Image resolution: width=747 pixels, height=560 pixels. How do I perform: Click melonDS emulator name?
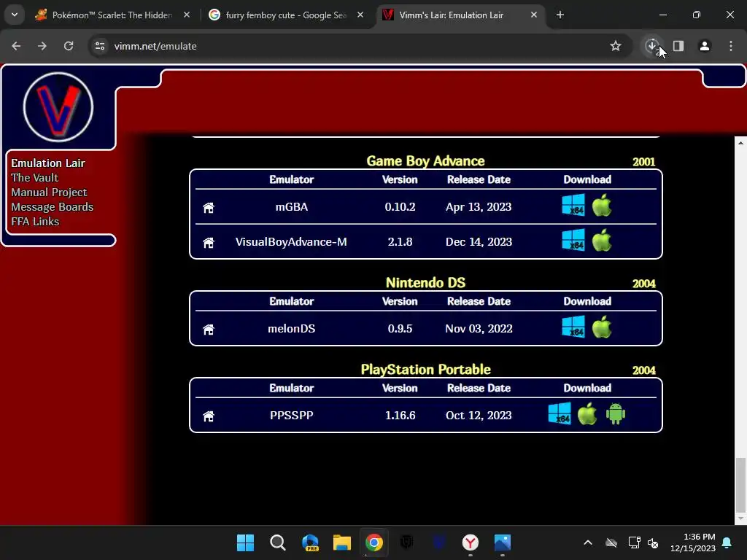292,329
